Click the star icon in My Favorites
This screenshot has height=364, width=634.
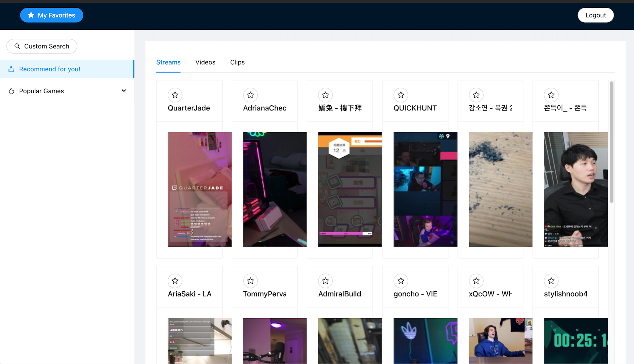click(x=31, y=15)
